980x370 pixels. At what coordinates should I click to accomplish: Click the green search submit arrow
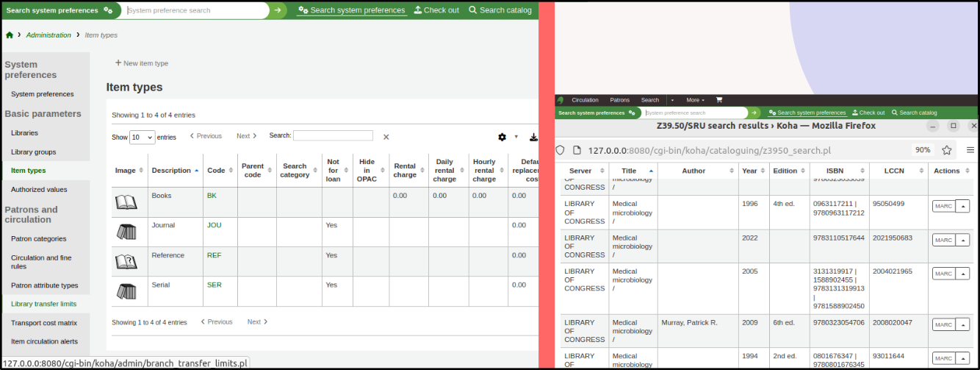point(277,10)
